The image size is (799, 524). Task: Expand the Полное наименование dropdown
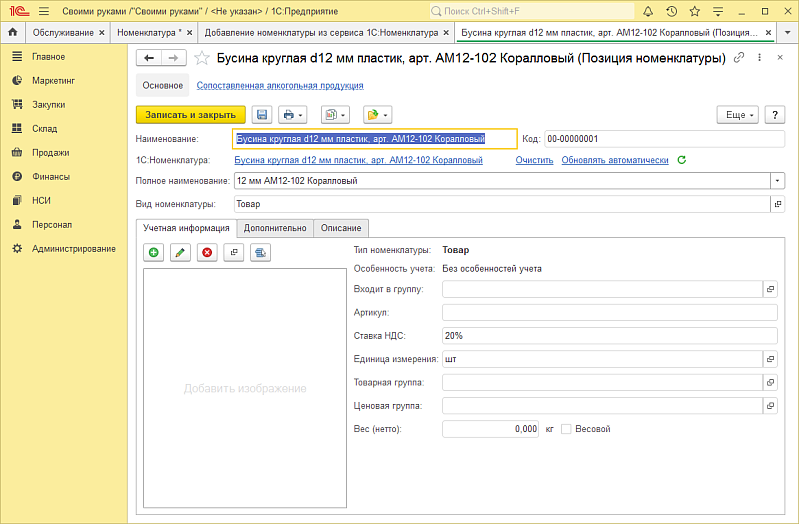777,181
